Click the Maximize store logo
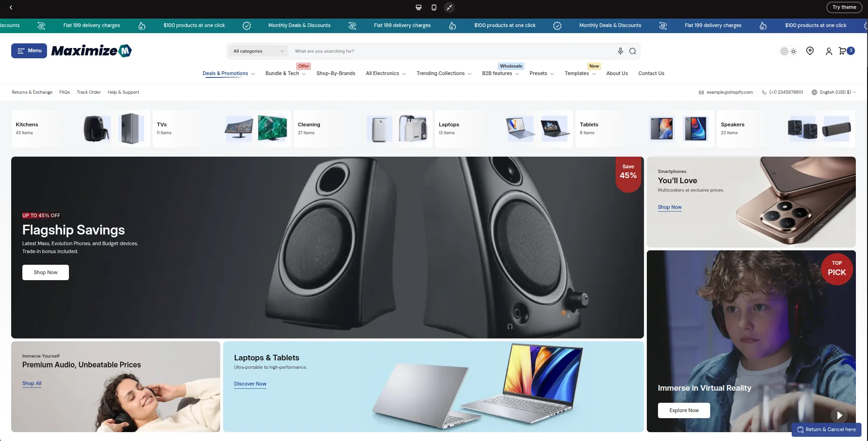The image size is (868, 441). pos(91,51)
